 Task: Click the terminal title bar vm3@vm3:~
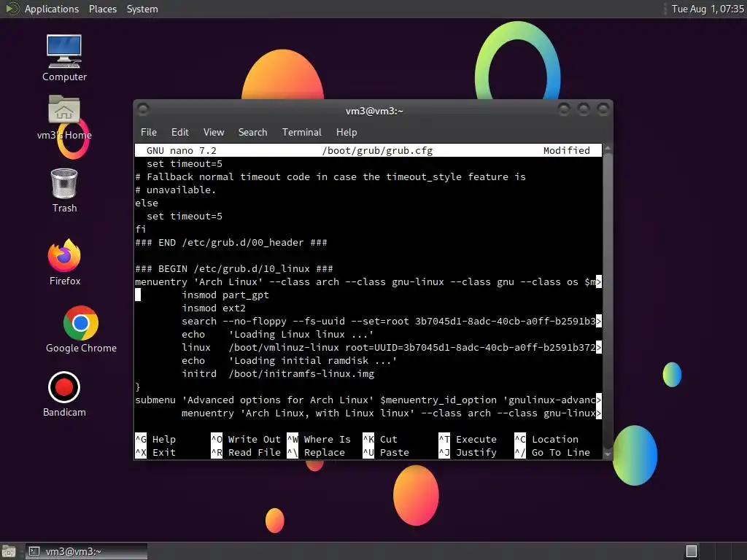tap(374, 111)
